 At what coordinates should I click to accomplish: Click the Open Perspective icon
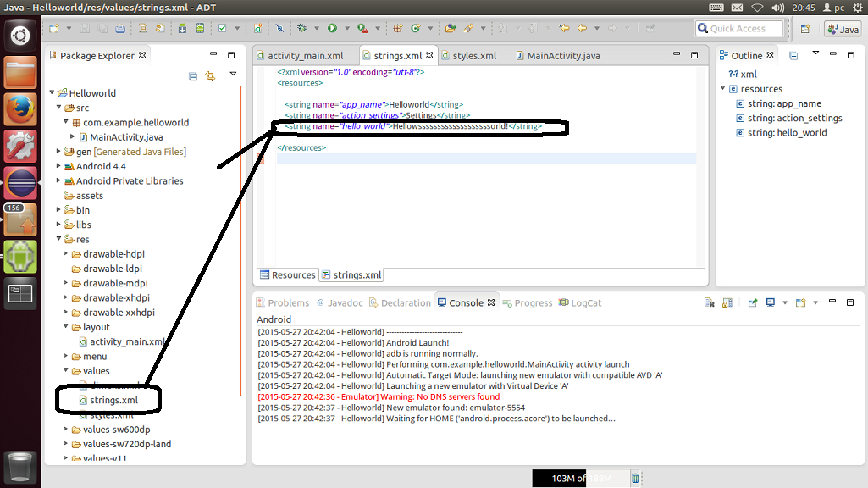click(x=805, y=29)
